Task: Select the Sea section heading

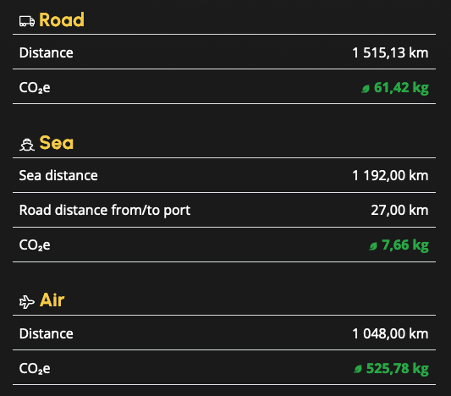Action: pyautogui.click(x=56, y=143)
